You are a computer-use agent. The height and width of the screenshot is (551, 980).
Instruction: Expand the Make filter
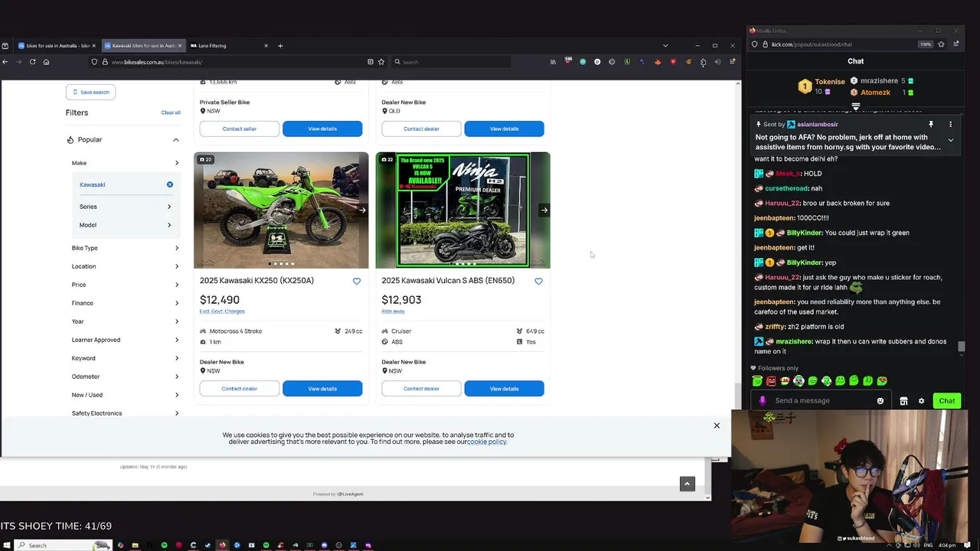(126, 163)
